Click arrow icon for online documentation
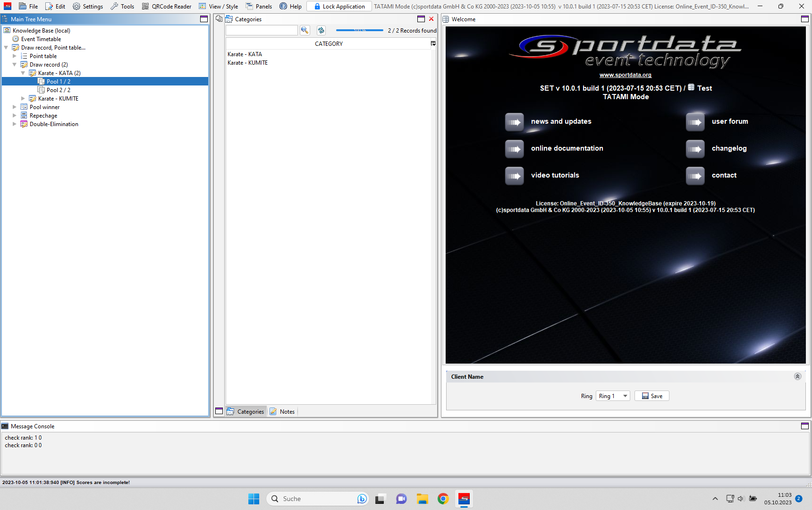 (x=515, y=149)
